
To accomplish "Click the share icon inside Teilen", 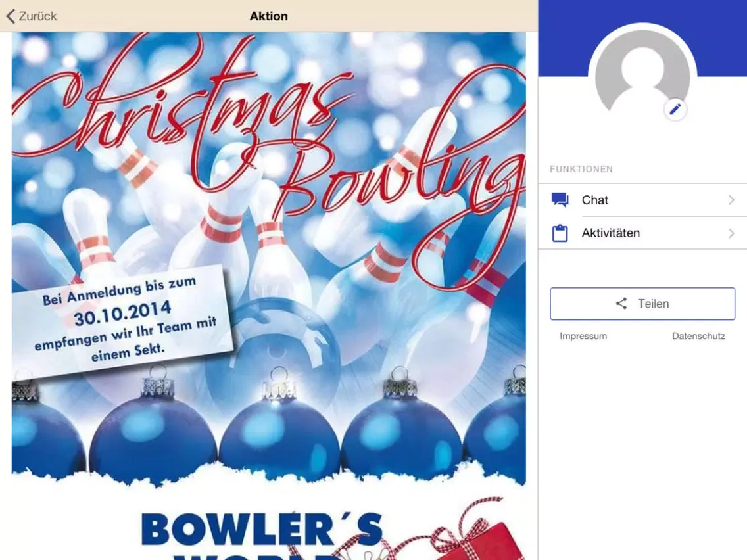I will tap(621, 304).
